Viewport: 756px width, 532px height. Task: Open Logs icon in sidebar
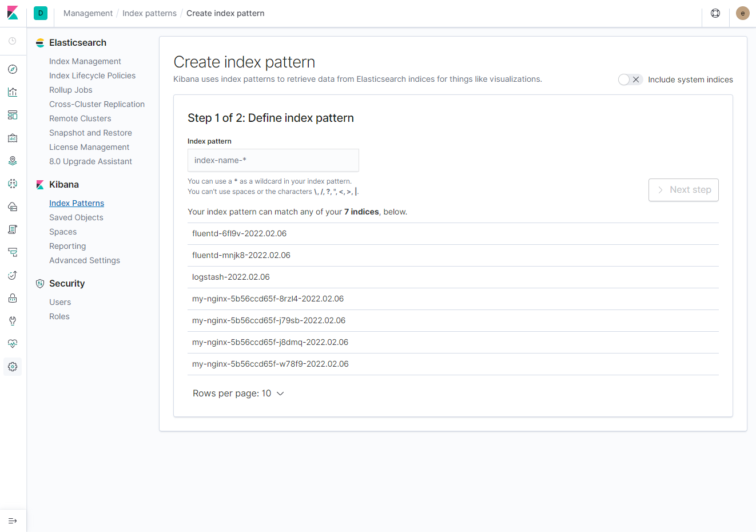[x=13, y=229]
